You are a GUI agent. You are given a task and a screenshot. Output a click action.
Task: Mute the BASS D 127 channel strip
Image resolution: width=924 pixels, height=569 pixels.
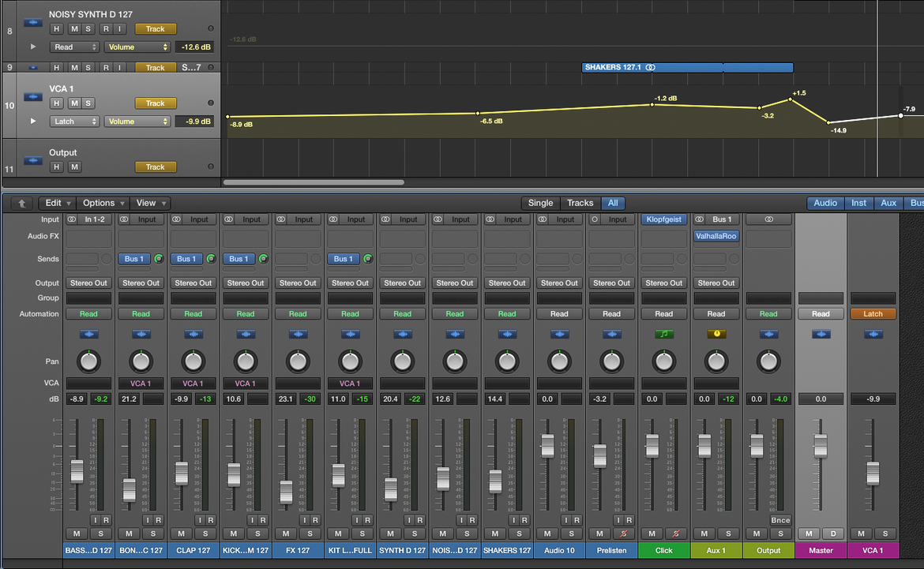77,533
